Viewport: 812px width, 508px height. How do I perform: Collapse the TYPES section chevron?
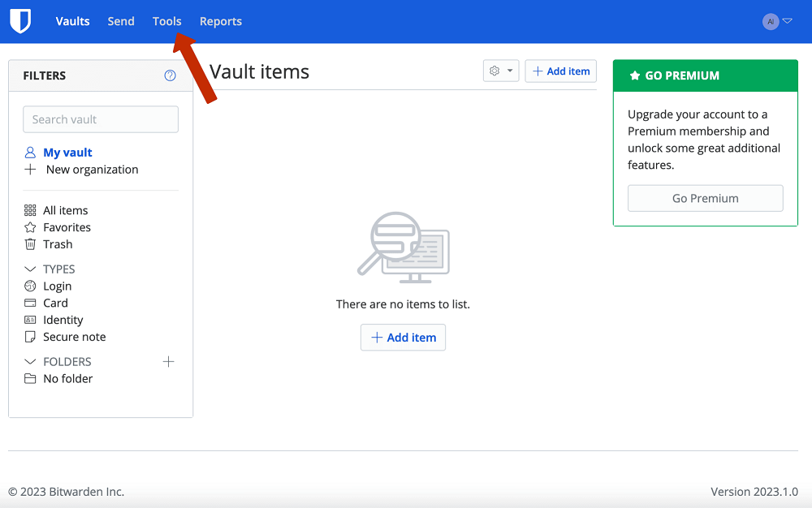(30, 269)
